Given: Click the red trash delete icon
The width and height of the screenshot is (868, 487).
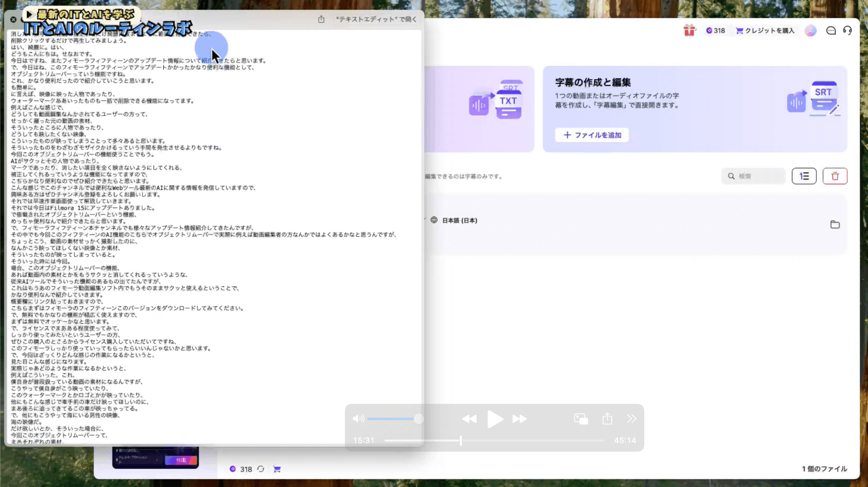Looking at the screenshot, I should pyautogui.click(x=835, y=176).
